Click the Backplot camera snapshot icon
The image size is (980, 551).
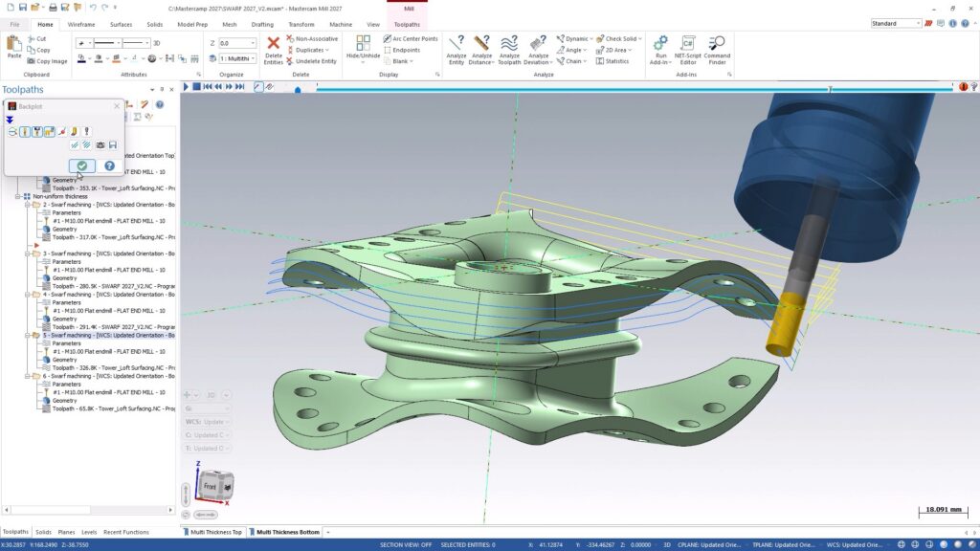100,145
